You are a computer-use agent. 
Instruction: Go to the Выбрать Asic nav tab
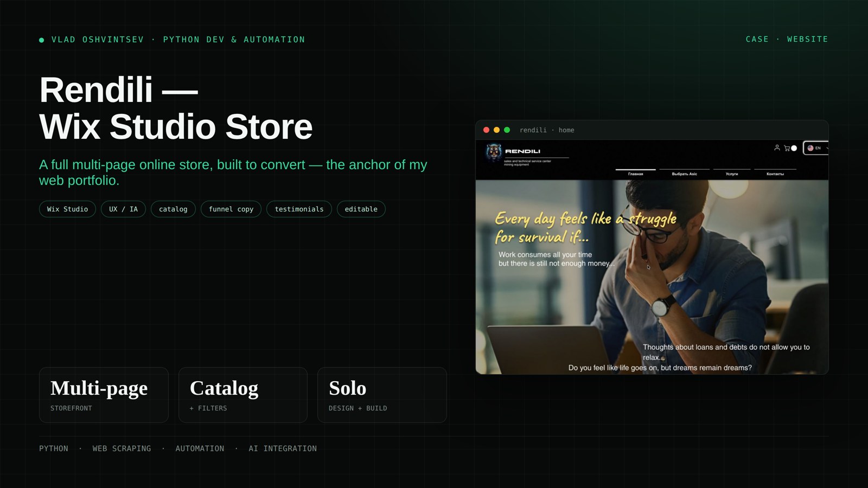coord(684,174)
